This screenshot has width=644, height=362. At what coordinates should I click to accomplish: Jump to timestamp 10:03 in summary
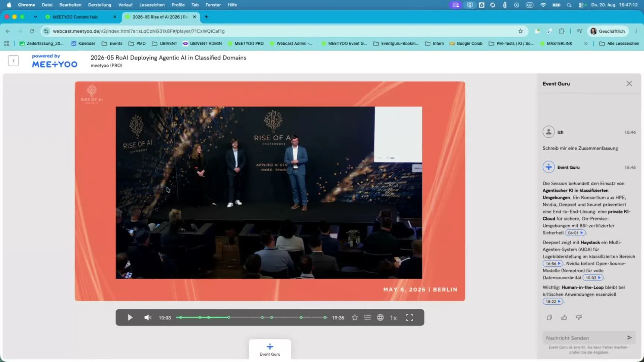[x=593, y=278]
